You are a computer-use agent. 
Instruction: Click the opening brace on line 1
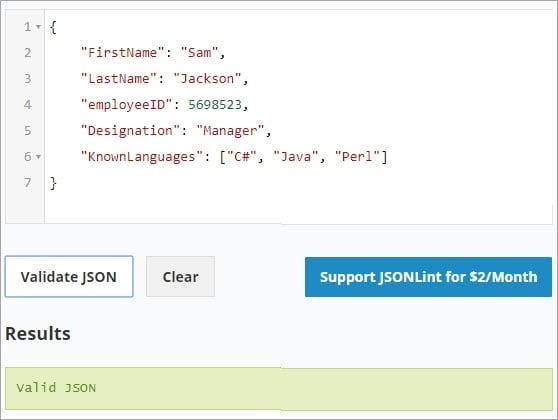[53, 27]
